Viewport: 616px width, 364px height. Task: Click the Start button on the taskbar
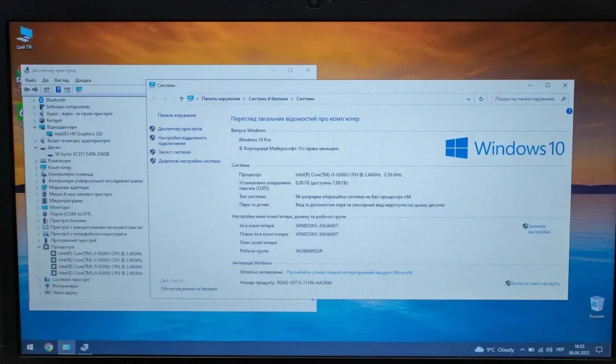pos(30,347)
